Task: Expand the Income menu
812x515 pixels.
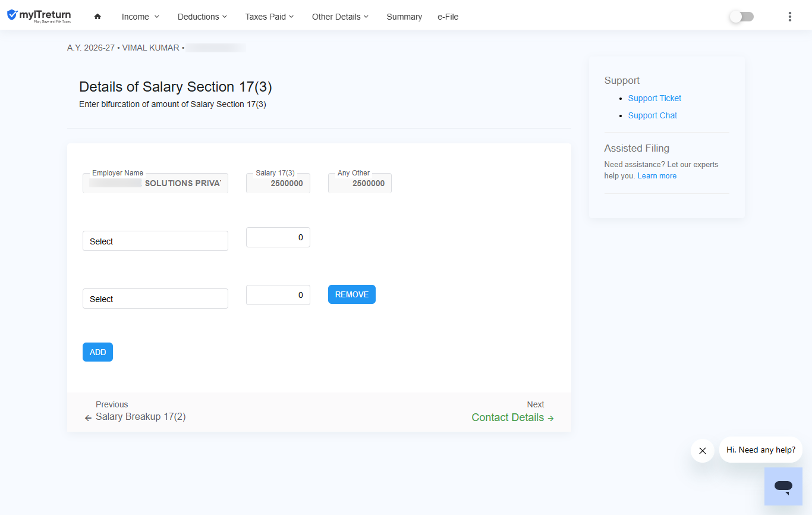Action: pyautogui.click(x=141, y=17)
